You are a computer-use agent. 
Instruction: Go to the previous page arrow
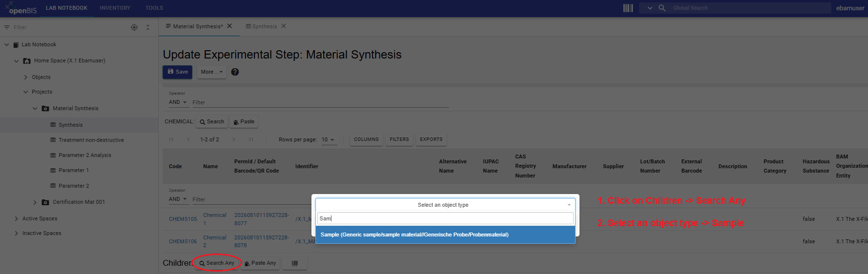coord(188,139)
